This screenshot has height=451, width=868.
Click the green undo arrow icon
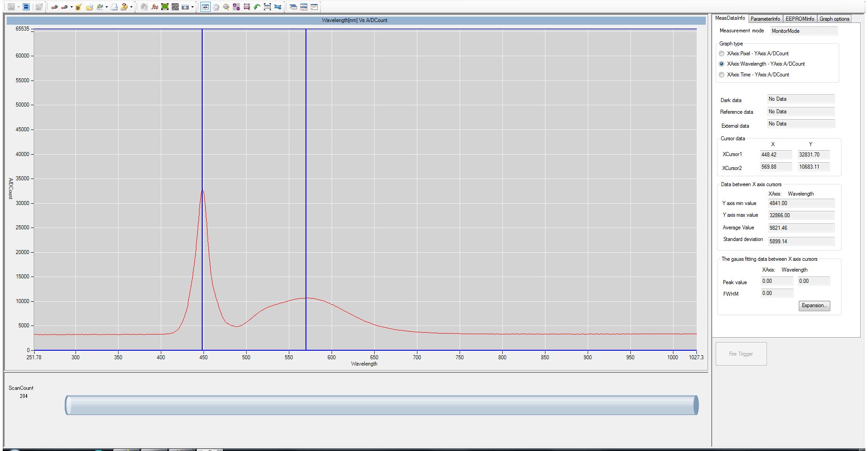click(257, 7)
